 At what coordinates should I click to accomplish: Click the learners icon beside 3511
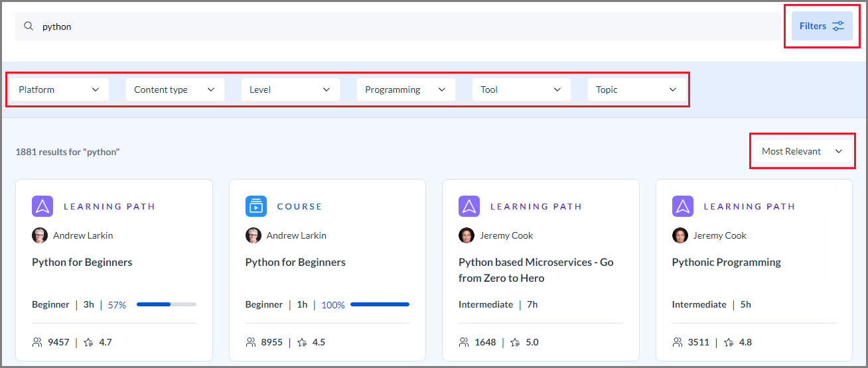[x=678, y=343]
